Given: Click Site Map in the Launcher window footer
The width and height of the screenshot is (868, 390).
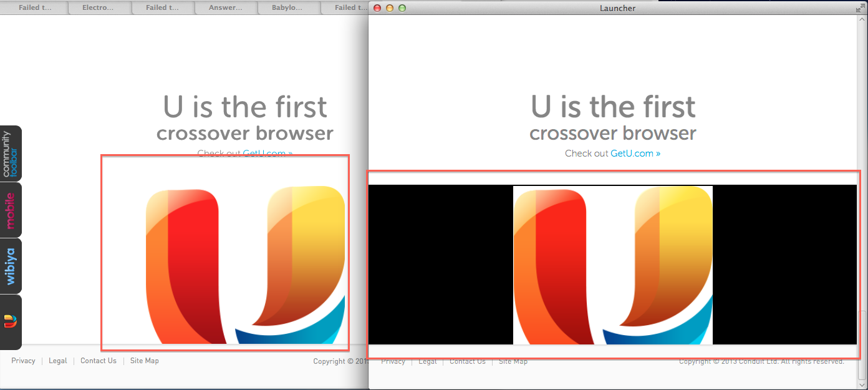Looking at the screenshot, I should pos(513,362).
